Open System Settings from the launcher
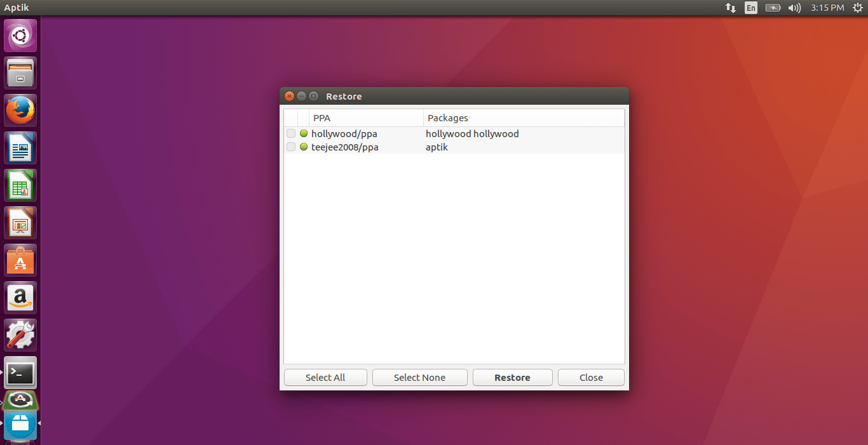Viewport: 868px width, 445px height. click(20, 335)
